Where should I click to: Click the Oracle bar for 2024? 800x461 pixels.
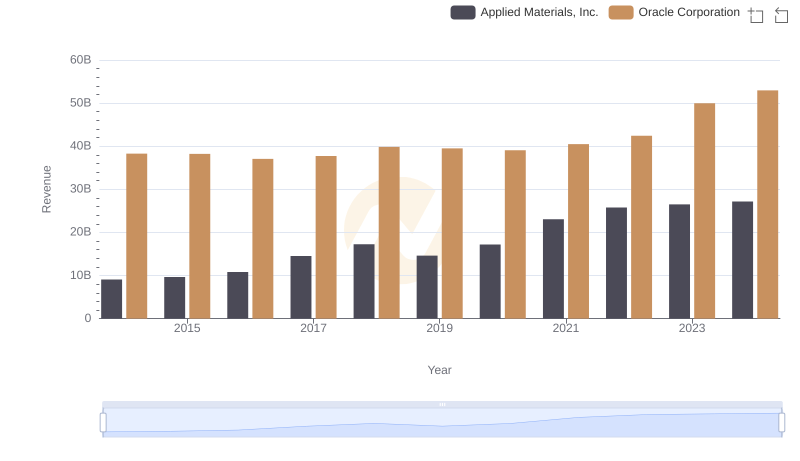767,204
